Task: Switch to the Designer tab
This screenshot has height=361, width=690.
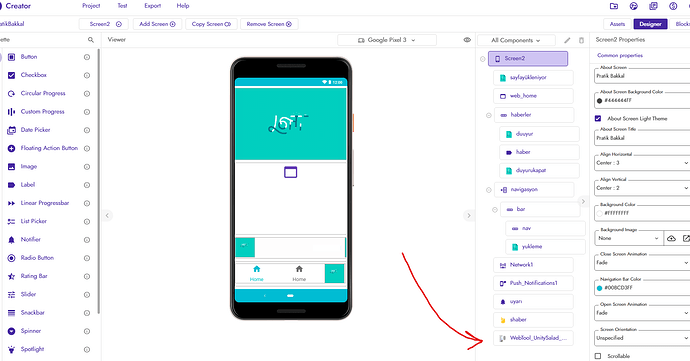Action: click(x=650, y=24)
